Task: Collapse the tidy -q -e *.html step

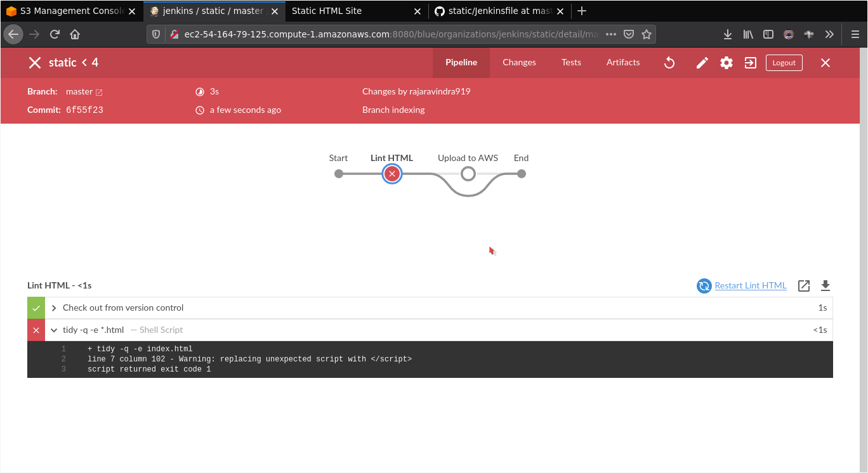Action: pyautogui.click(x=54, y=330)
